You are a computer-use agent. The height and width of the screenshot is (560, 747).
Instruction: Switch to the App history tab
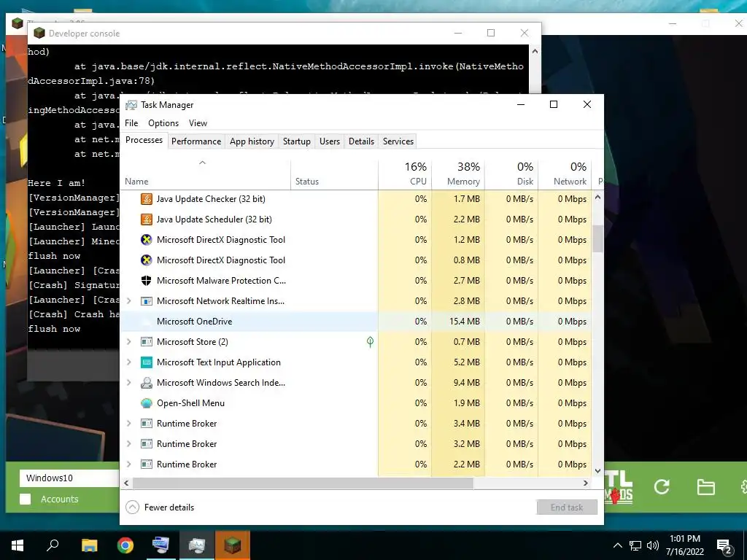252,141
